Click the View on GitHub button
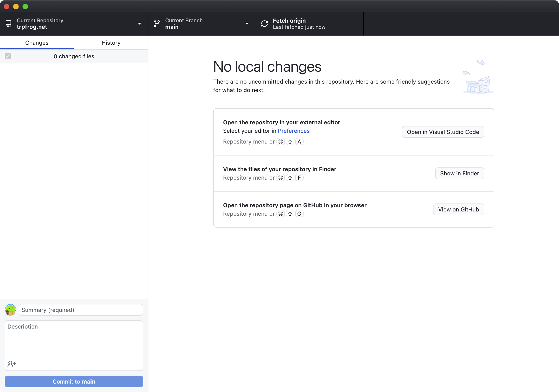559x392 pixels. tap(458, 209)
